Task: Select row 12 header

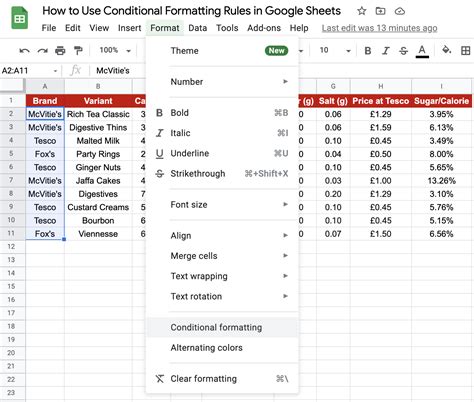Action: pos(12,247)
